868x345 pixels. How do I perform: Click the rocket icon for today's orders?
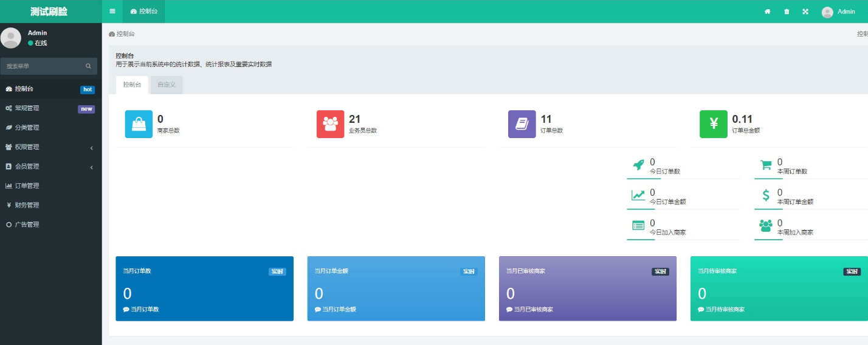(x=638, y=165)
